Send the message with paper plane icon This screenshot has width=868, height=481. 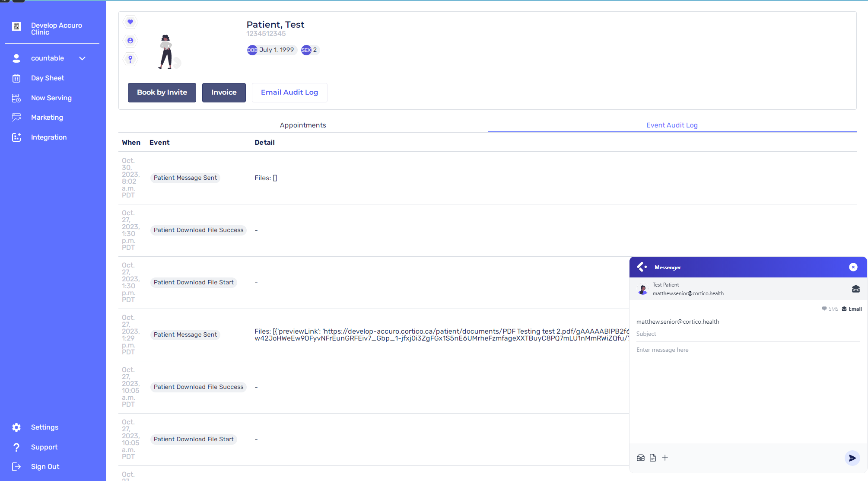coord(852,458)
